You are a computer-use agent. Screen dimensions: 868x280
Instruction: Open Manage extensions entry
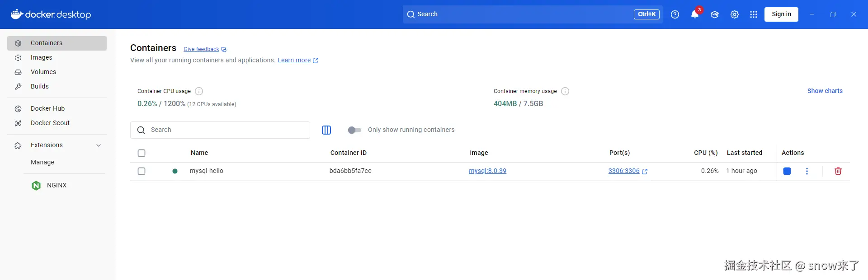[x=42, y=162]
